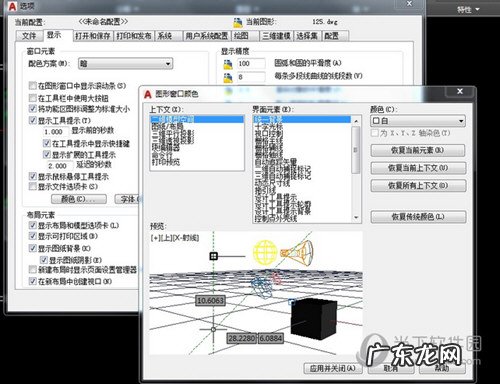Toggle display printable area checkbox
500x384 pixels.
(x=32, y=236)
